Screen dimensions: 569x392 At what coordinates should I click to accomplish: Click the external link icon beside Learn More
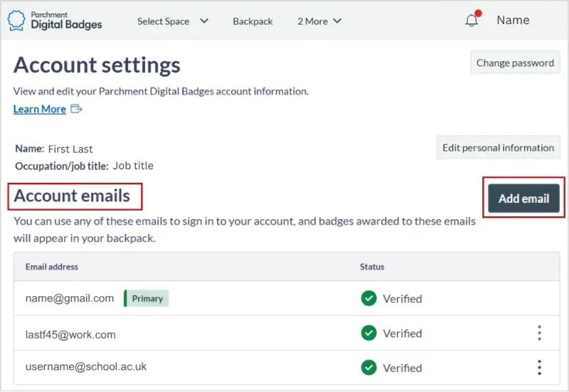[x=77, y=109]
